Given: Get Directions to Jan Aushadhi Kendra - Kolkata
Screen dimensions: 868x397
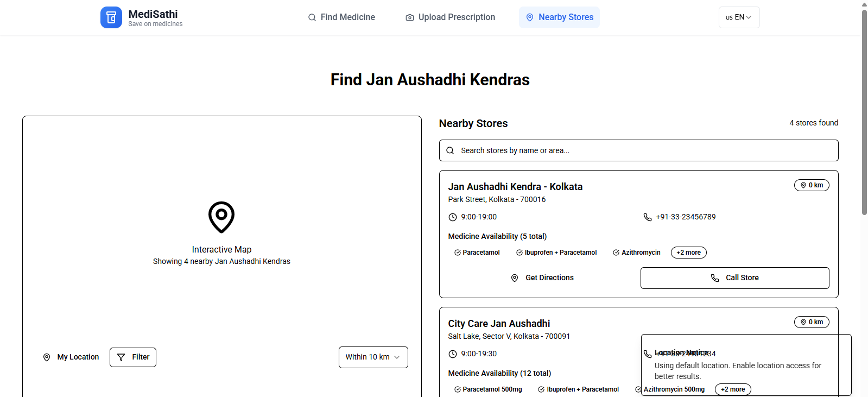Looking at the screenshot, I should point(542,278).
